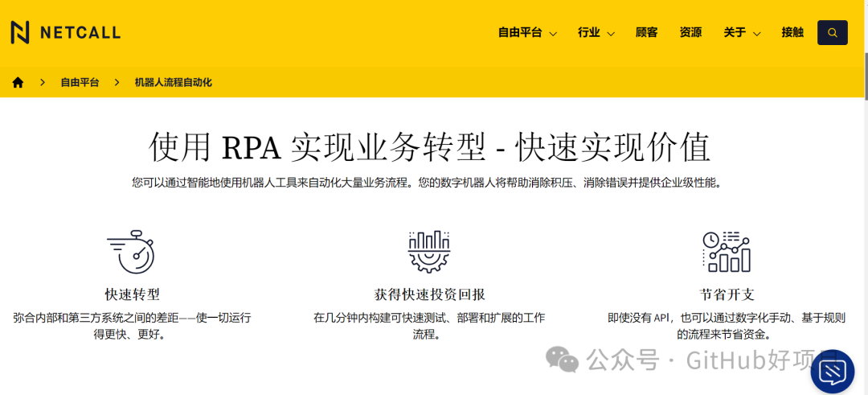Go to home via breadcrumb house icon
This screenshot has width=868, height=395.
coord(18,83)
